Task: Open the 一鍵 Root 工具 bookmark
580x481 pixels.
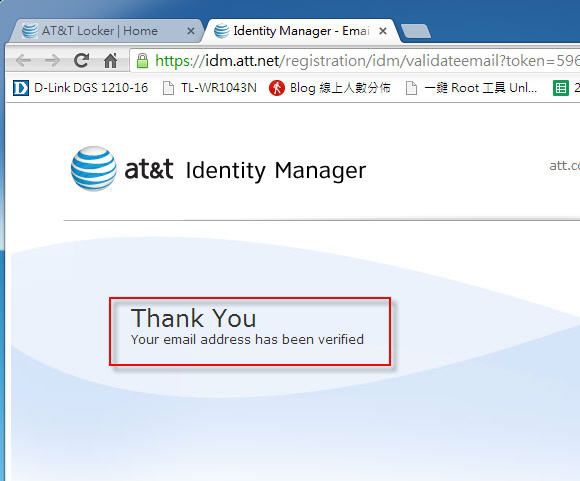Action: tap(471, 88)
